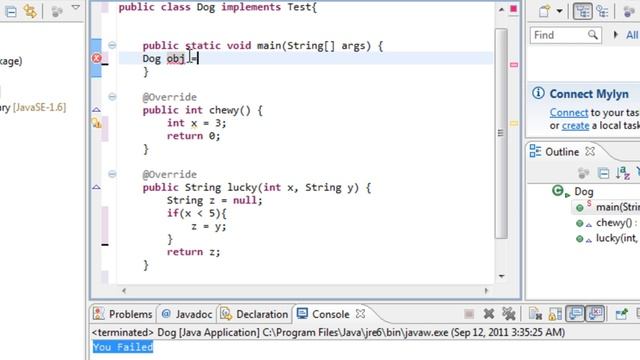Click Pin Console icon
640x360 pixels.
622,314
